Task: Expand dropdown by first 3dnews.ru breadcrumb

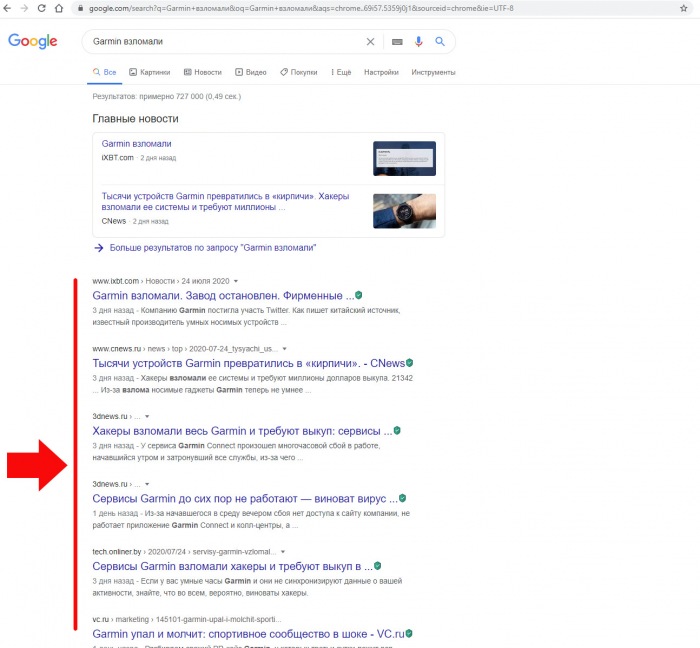Action: [147, 416]
